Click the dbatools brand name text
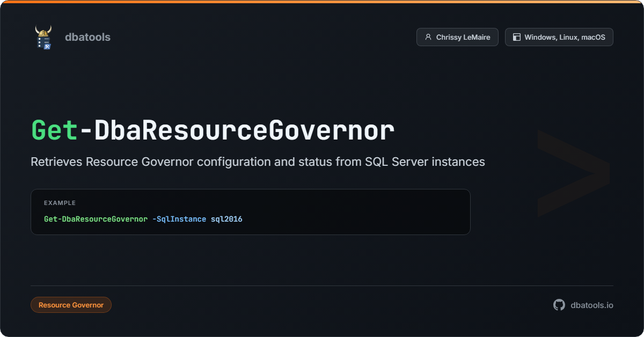The image size is (644, 337). click(x=87, y=37)
